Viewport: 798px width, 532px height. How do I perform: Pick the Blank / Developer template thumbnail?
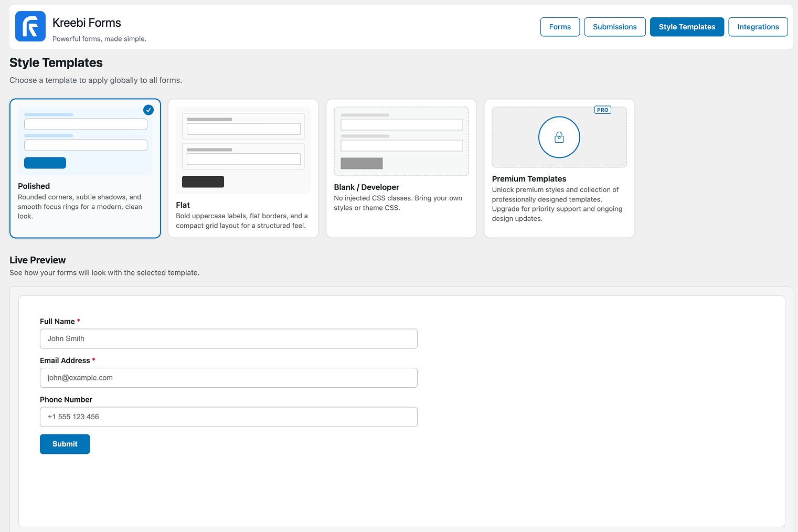[x=401, y=142]
